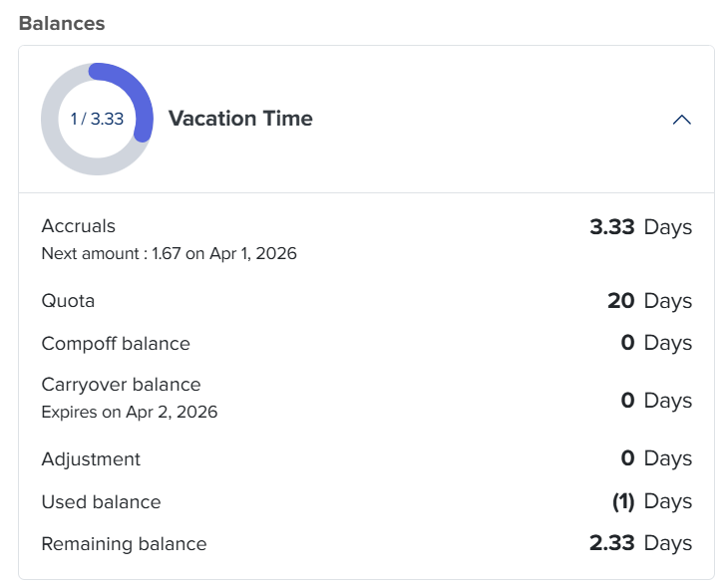Select the Vacation Time title

point(240,119)
